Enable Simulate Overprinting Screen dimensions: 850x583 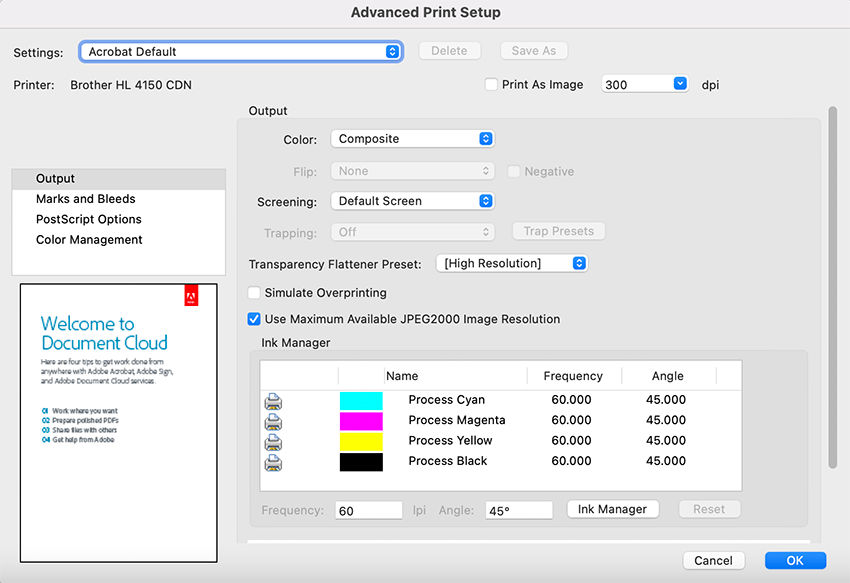(255, 293)
